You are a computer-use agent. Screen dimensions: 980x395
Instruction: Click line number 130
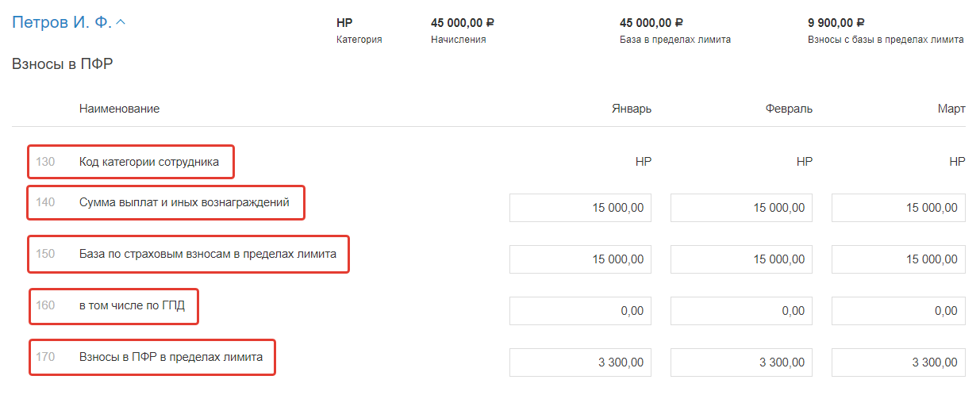[x=45, y=162]
